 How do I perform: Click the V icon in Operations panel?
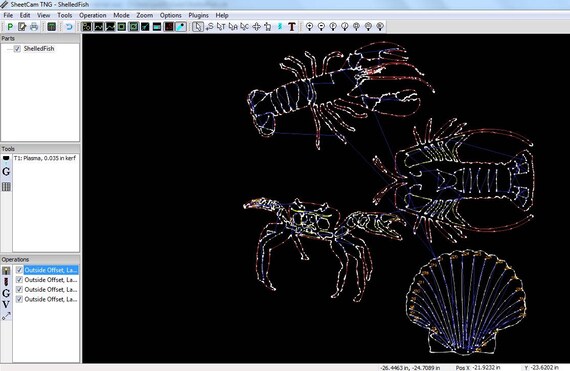click(x=6, y=305)
